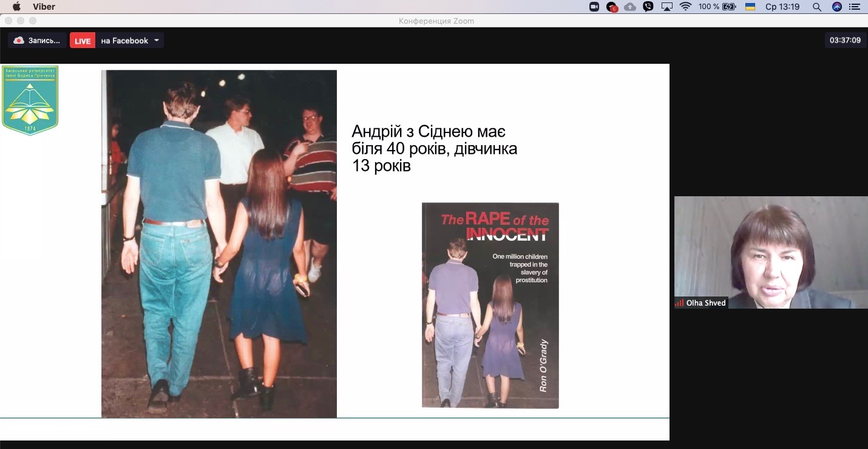Image resolution: width=868 pixels, height=449 pixels.
Task: Expand the "на Facebook" live stream dropdown arrow
Action: pos(157,41)
